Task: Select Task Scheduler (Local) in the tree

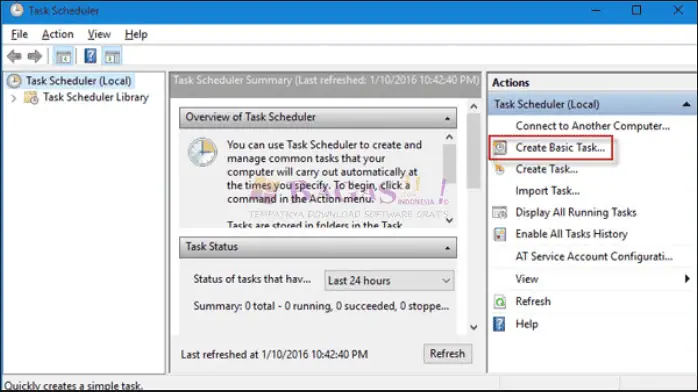Action: coord(78,81)
